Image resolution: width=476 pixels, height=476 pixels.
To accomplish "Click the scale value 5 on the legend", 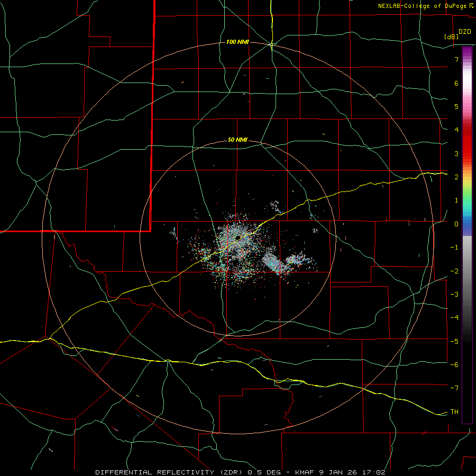I will pos(456,106).
